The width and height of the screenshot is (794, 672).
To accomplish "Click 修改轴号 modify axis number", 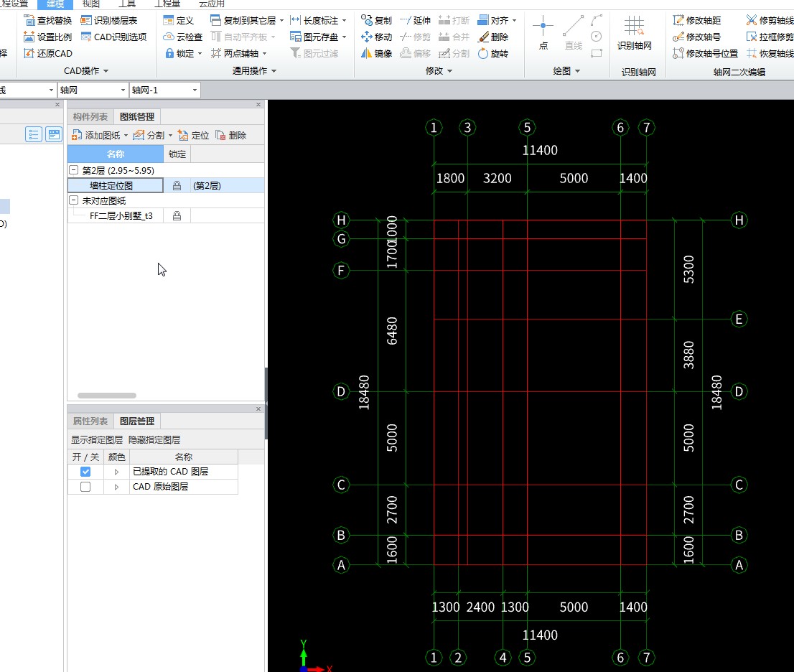I will [697, 37].
